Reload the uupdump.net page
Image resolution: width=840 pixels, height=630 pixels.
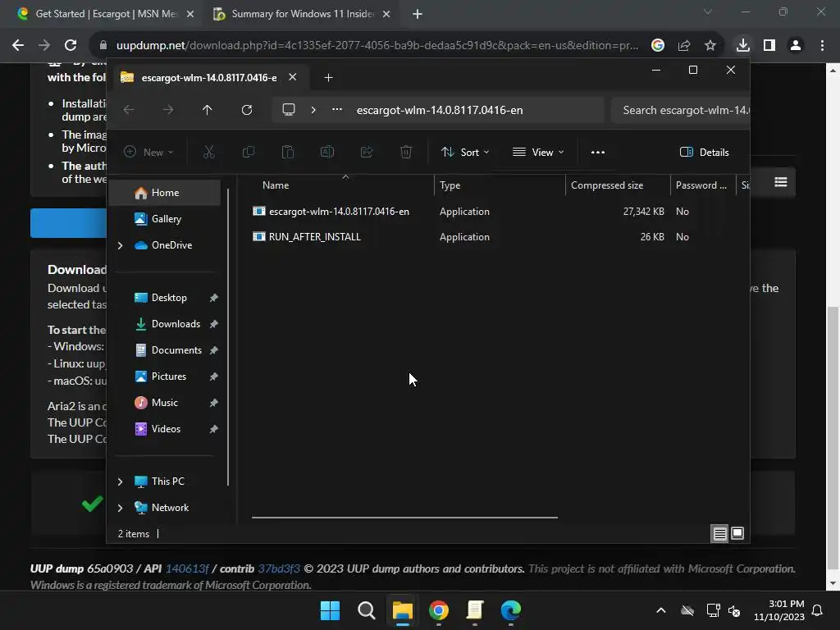(71, 46)
